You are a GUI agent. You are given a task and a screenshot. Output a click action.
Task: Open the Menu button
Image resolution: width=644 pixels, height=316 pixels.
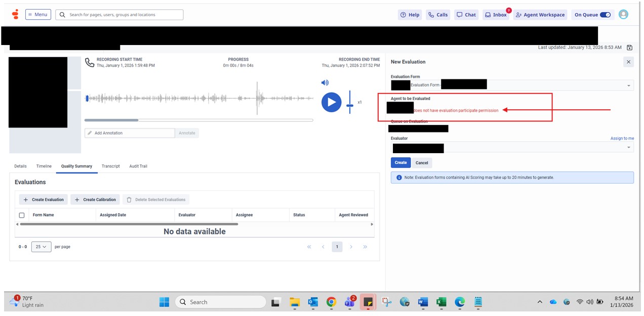click(38, 15)
